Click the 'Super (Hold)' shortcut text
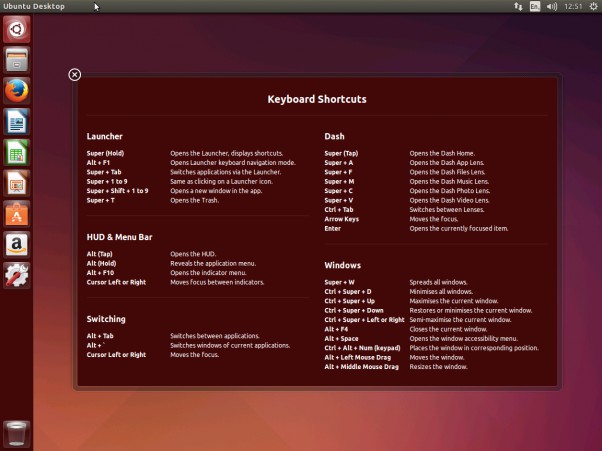Image resolution: width=602 pixels, height=451 pixels. (x=105, y=153)
